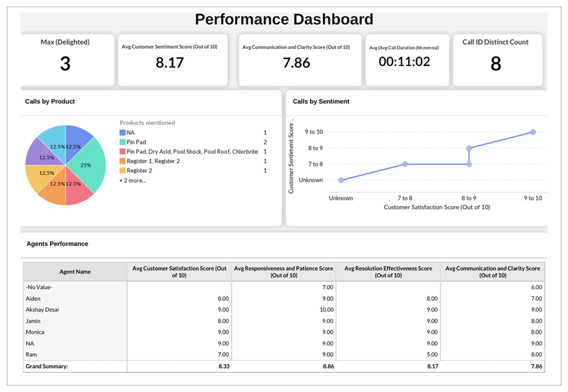
Task: Select the 'Aiden' agent row name
Action: [x=33, y=299]
